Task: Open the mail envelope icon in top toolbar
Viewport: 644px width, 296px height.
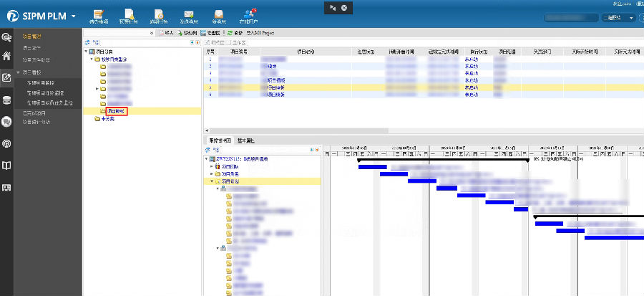Action: click(x=189, y=14)
